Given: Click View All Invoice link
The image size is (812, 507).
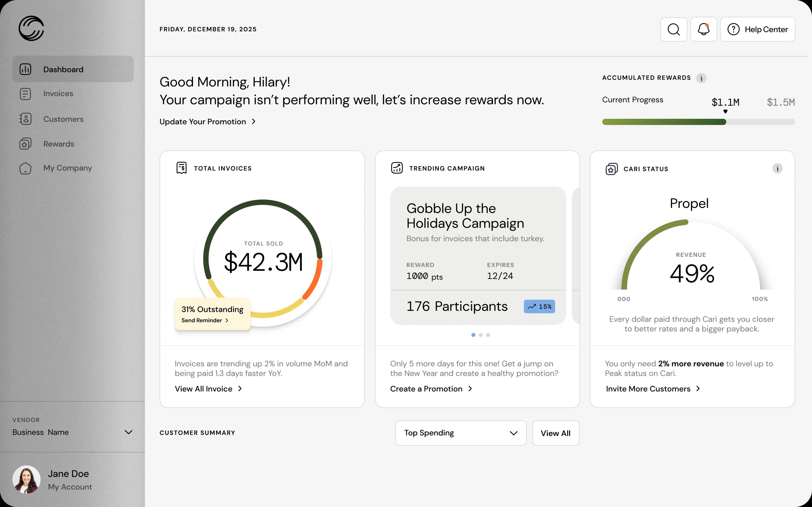Looking at the screenshot, I should pyautogui.click(x=208, y=389).
